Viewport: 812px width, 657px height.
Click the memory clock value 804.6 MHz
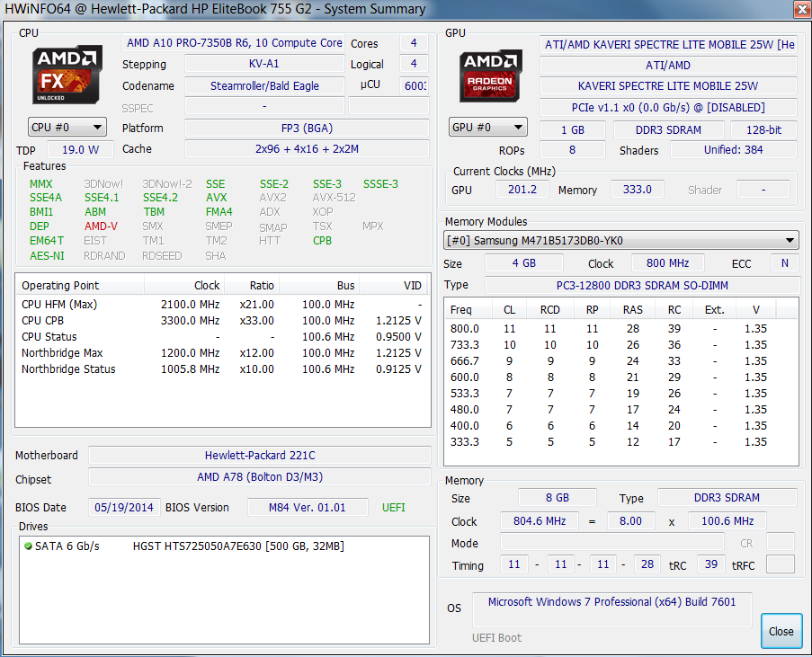click(540, 521)
